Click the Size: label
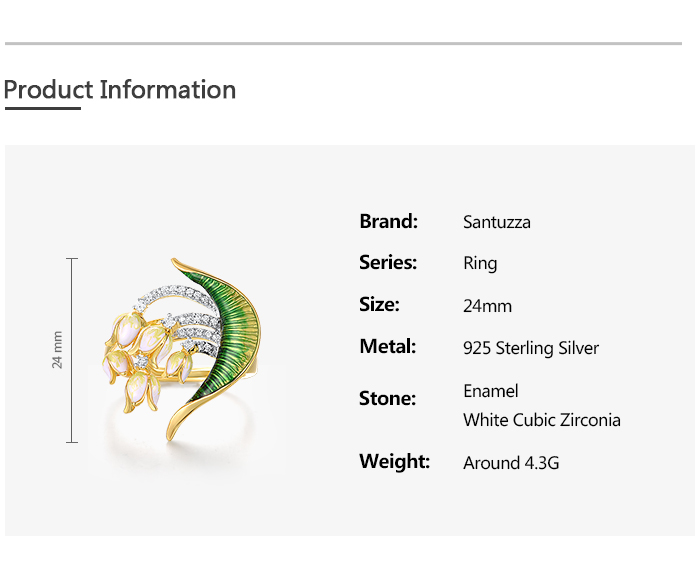The image size is (700, 588). click(x=379, y=305)
